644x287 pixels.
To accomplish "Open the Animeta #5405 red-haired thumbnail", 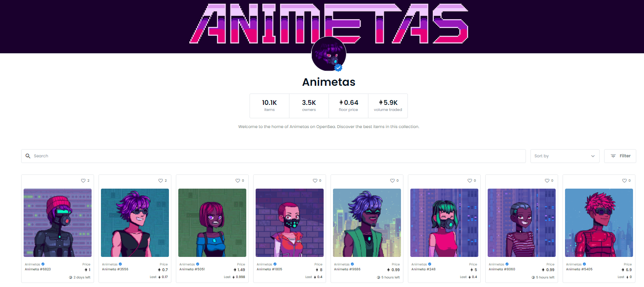I will pos(599,223).
